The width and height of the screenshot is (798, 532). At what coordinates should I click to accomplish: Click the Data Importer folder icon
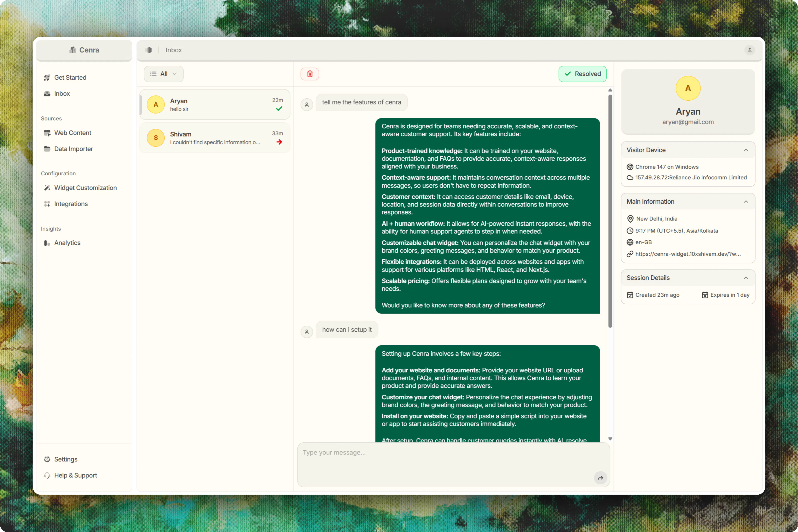[x=47, y=149]
